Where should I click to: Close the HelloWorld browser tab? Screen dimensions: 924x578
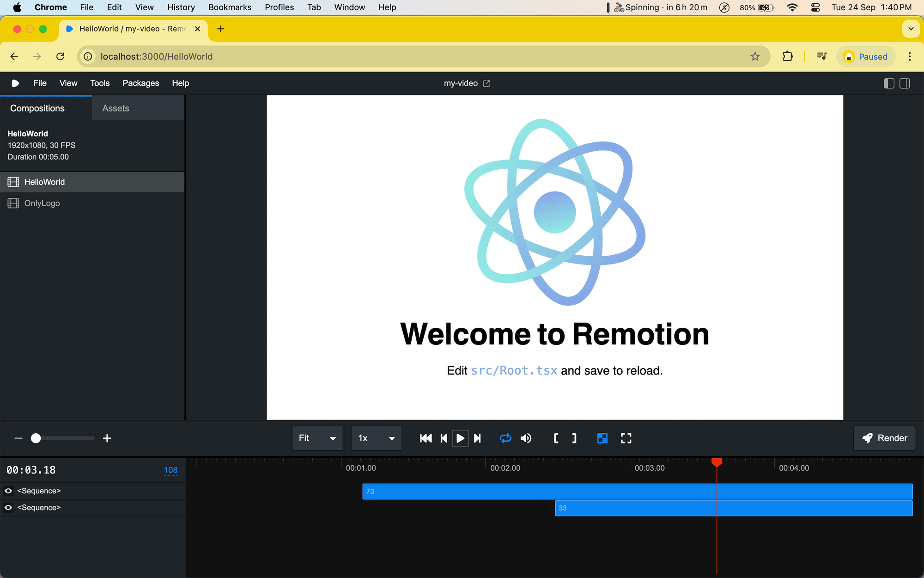(x=198, y=29)
